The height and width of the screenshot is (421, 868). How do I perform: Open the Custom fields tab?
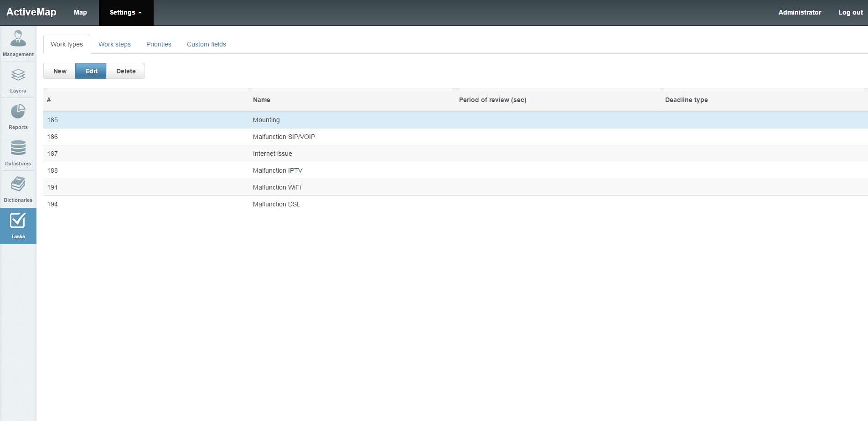pyautogui.click(x=206, y=44)
